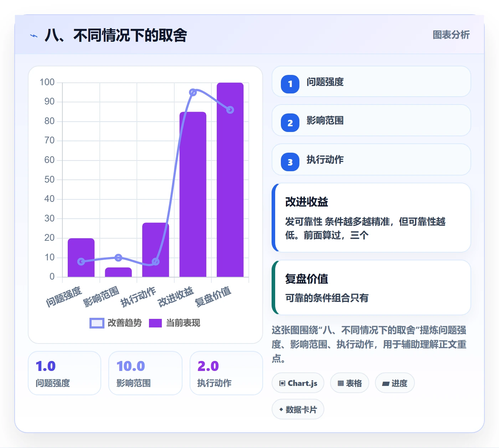Click the 问题强度 bar in the chart

click(x=81, y=258)
